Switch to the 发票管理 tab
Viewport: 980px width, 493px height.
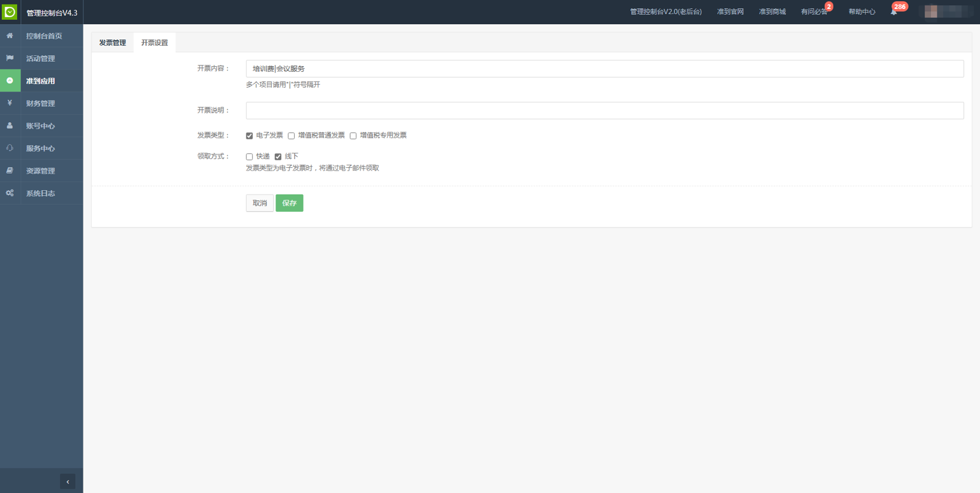coord(113,43)
